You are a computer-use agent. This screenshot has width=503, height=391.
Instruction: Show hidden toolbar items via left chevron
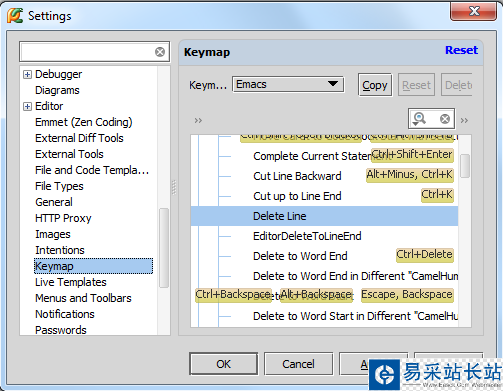click(x=198, y=120)
